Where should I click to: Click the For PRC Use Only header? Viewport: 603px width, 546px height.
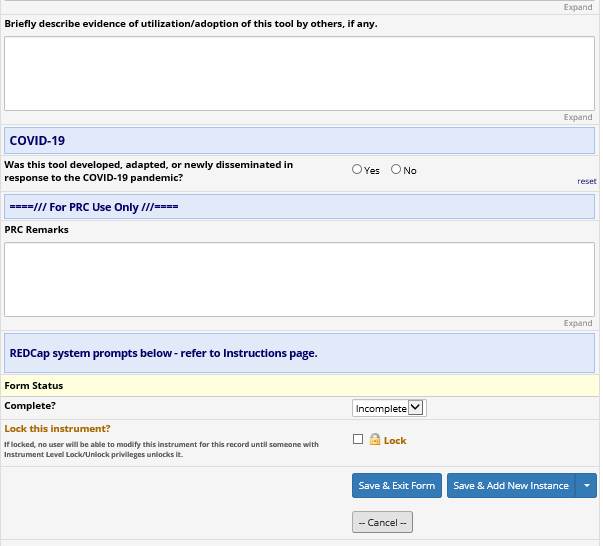coord(299,207)
